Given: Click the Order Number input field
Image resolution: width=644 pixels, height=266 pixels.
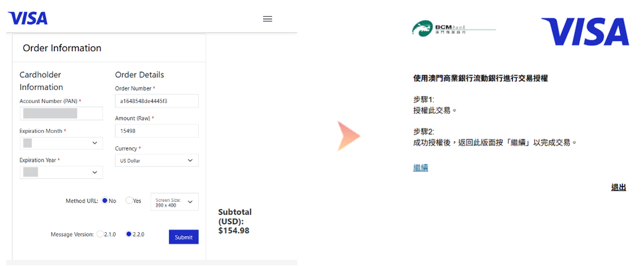Looking at the screenshot, I should (156, 101).
